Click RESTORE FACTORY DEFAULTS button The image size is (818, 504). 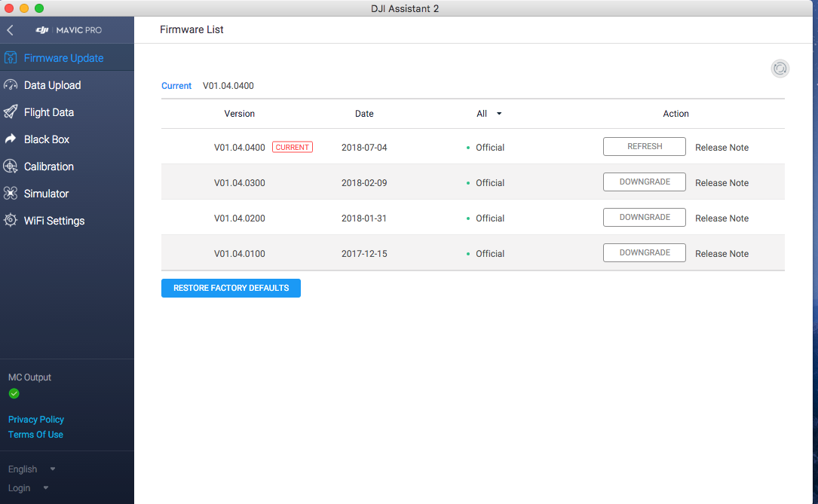(x=231, y=289)
